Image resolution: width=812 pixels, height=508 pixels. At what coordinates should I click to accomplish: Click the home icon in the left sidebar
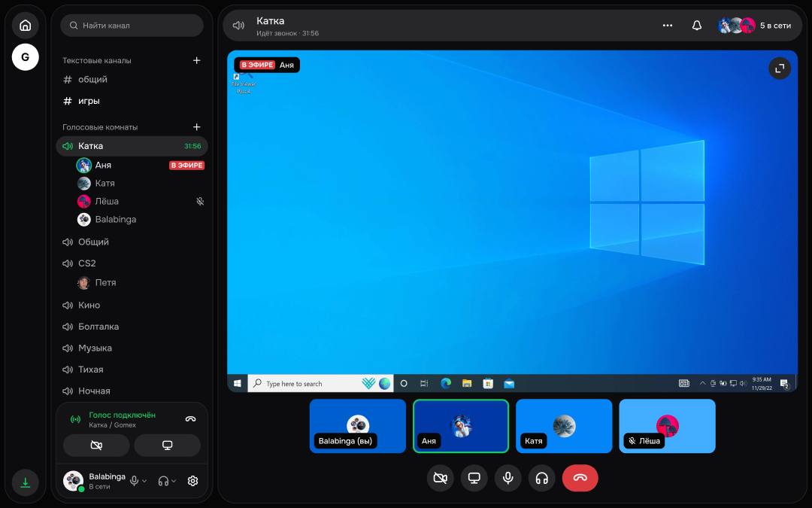tap(25, 26)
